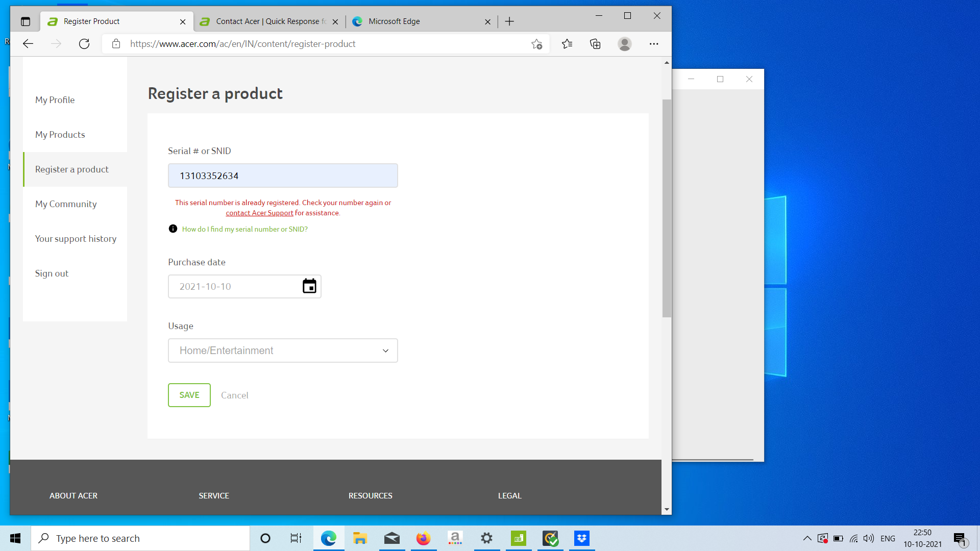Open File Explorer from the taskbar
The width and height of the screenshot is (980, 551).
click(x=360, y=538)
